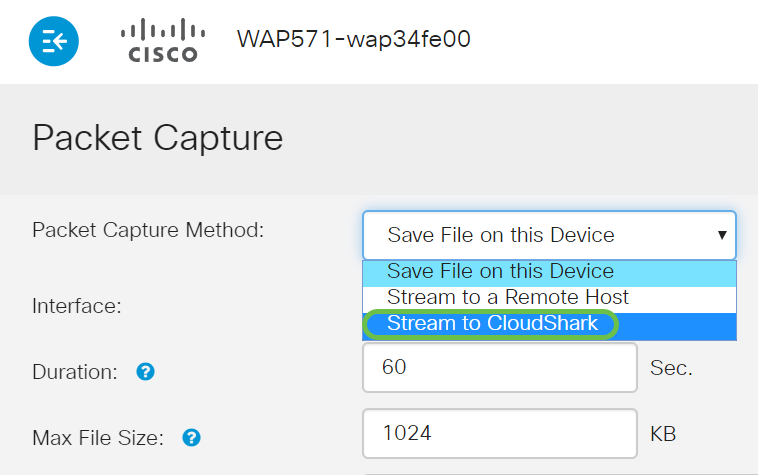The width and height of the screenshot is (758, 475).
Task: Click the Packet Capture Method label
Action: (148, 230)
